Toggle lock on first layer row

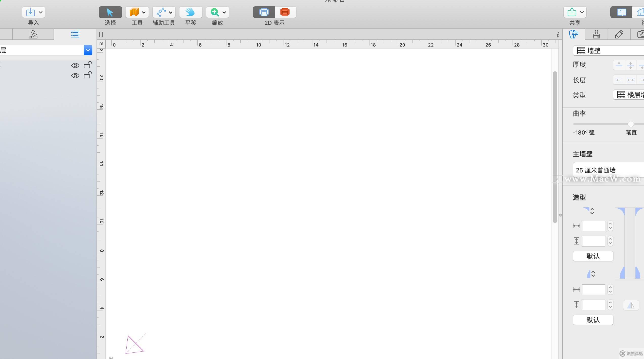click(x=87, y=65)
